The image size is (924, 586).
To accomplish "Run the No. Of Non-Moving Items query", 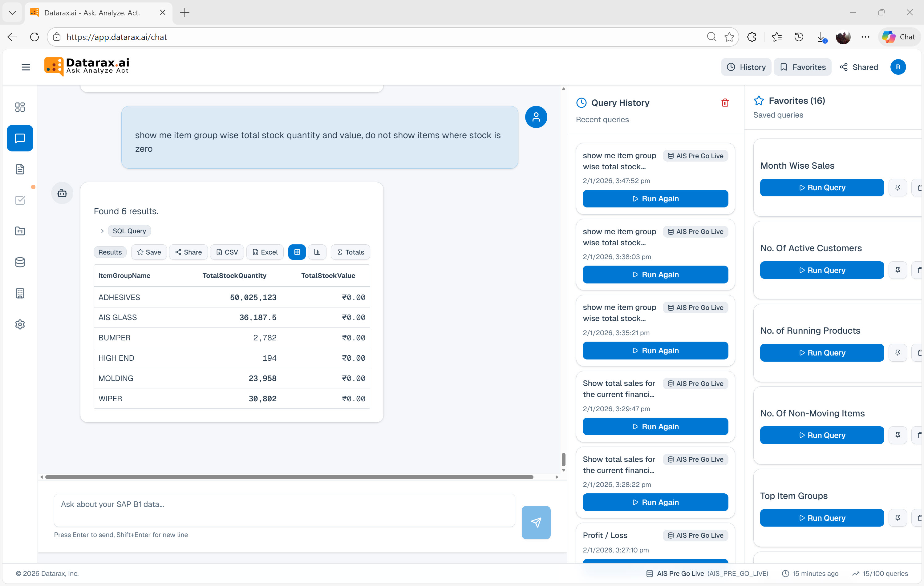I will tap(821, 435).
